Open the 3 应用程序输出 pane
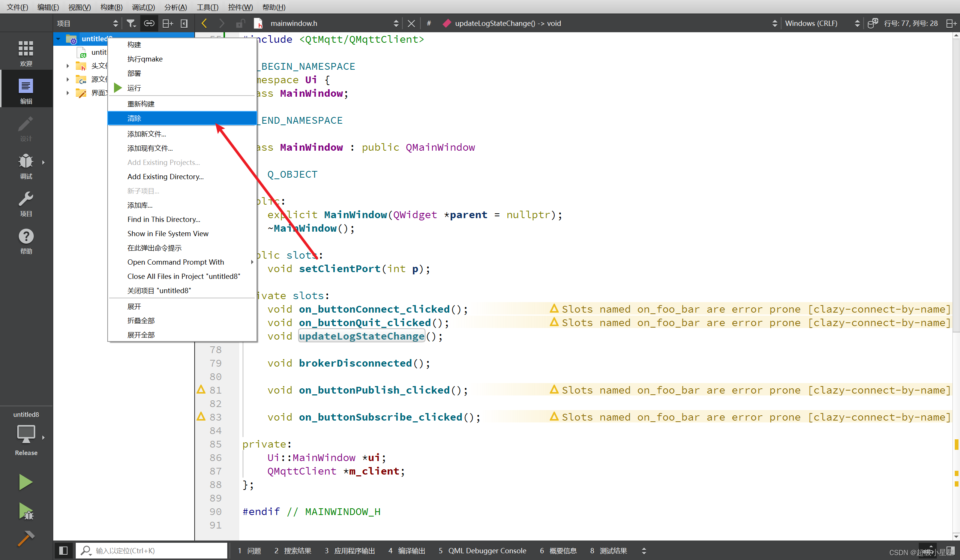This screenshot has height=560, width=960. (x=349, y=551)
